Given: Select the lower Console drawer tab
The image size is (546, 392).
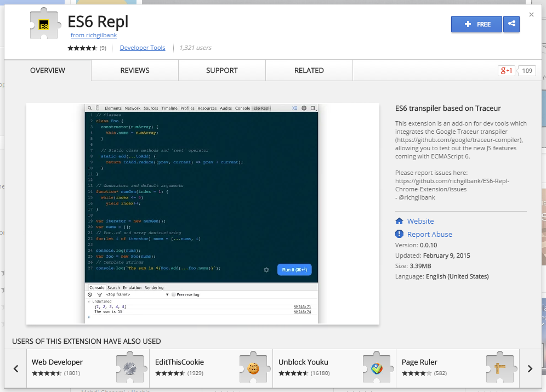Looking at the screenshot, I should (x=97, y=288).
